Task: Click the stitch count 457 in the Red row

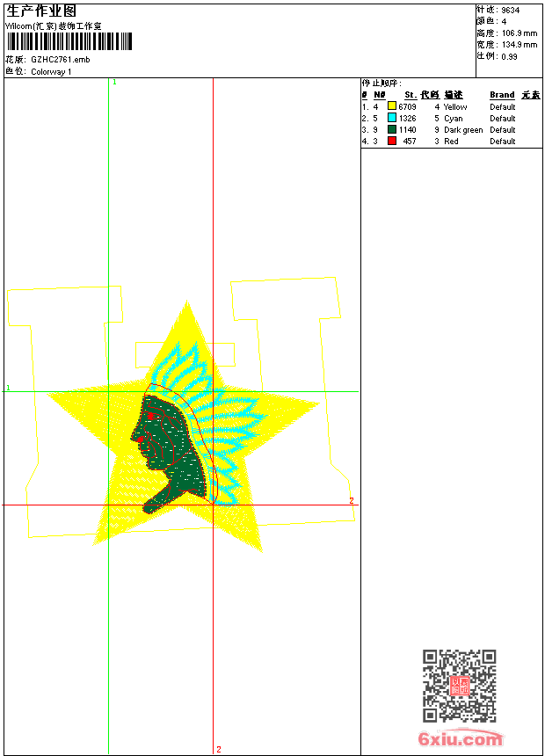Action: coord(410,142)
